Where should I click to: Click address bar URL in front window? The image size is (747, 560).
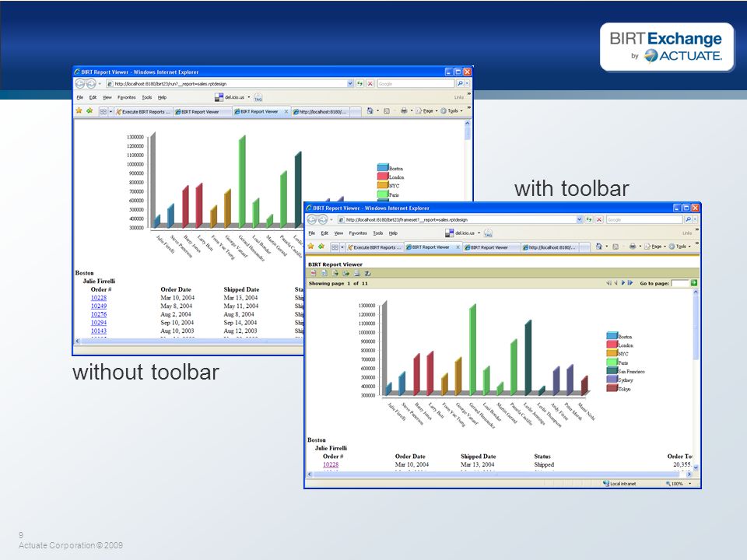coord(407,219)
